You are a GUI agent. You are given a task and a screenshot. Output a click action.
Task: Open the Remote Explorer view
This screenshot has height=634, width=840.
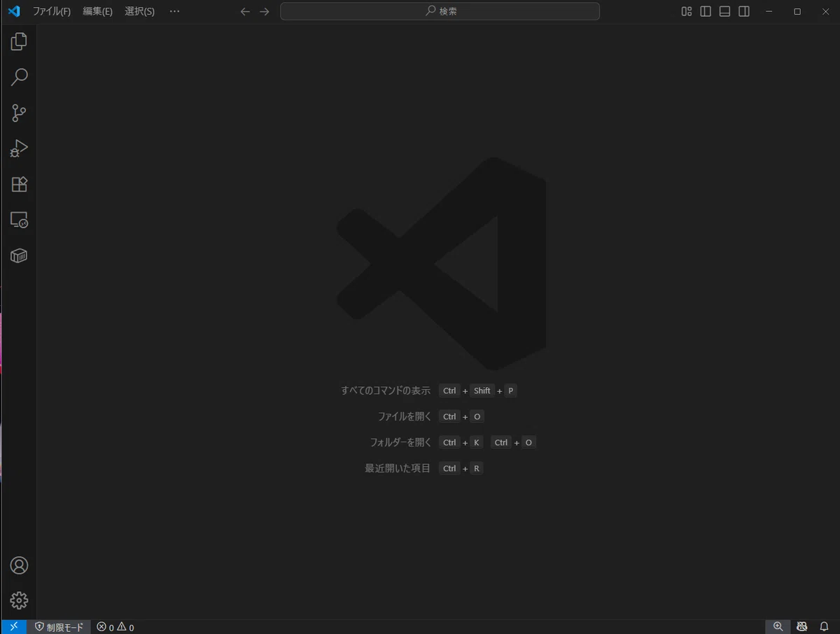19,220
